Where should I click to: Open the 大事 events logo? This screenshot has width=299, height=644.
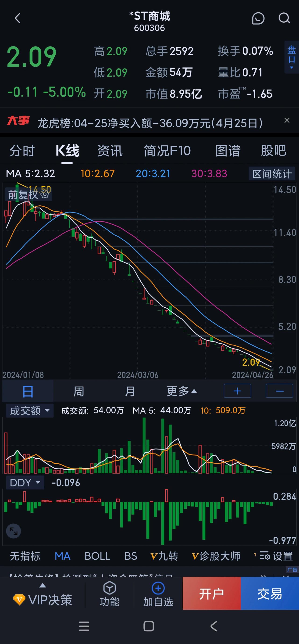[18, 121]
